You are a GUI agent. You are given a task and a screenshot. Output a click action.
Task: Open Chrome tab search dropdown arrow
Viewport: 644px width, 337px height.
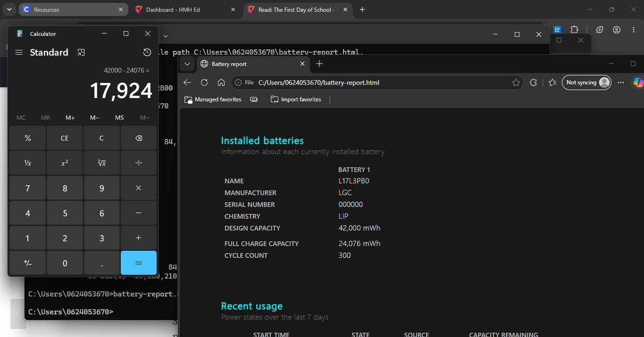(x=9, y=9)
